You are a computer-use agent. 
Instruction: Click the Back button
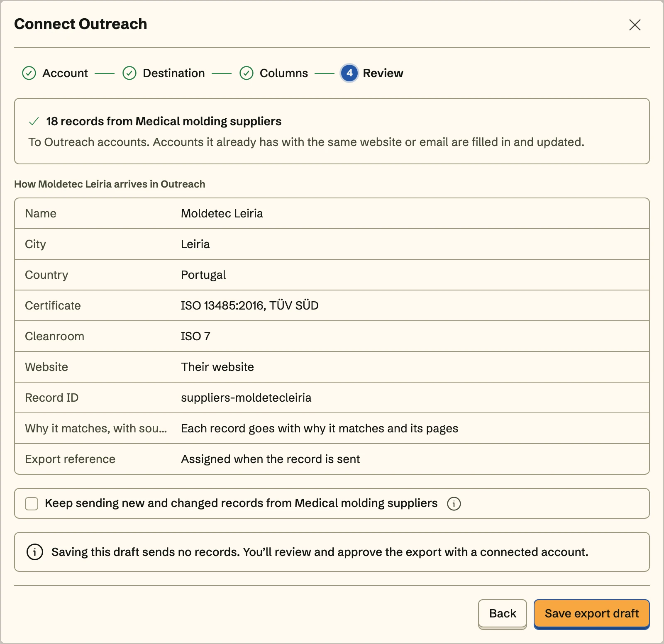[x=503, y=613]
